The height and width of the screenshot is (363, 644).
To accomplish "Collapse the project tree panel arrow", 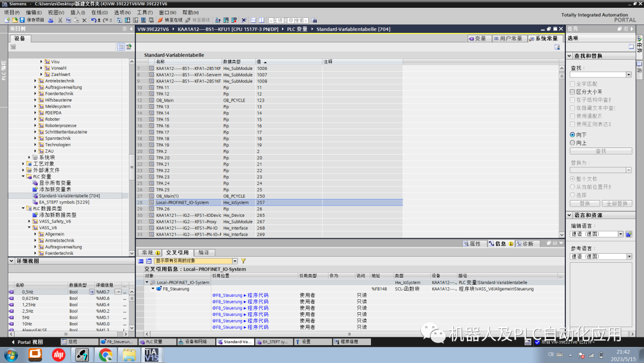I will coord(131,29).
